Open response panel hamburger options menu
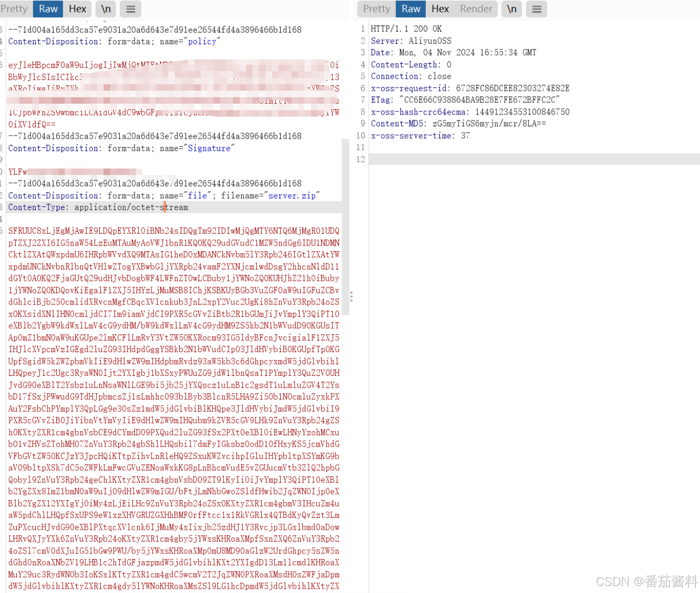The height and width of the screenshot is (593, 700). [x=536, y=9]
